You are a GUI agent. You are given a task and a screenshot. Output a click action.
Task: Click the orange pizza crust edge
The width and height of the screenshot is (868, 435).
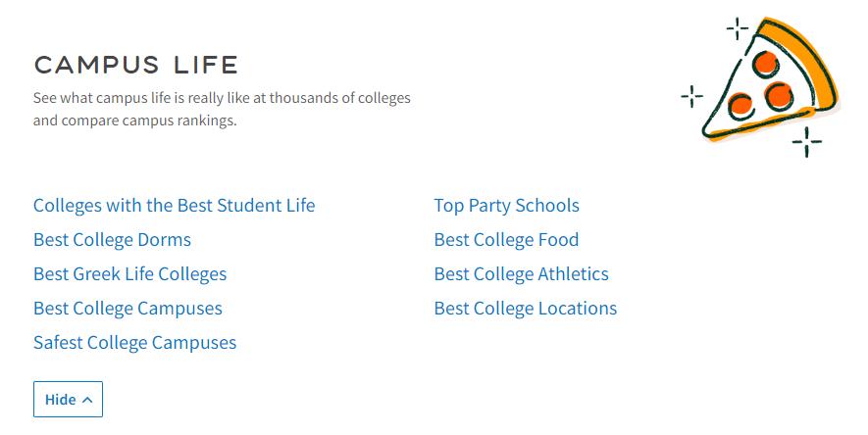[816, 59]
